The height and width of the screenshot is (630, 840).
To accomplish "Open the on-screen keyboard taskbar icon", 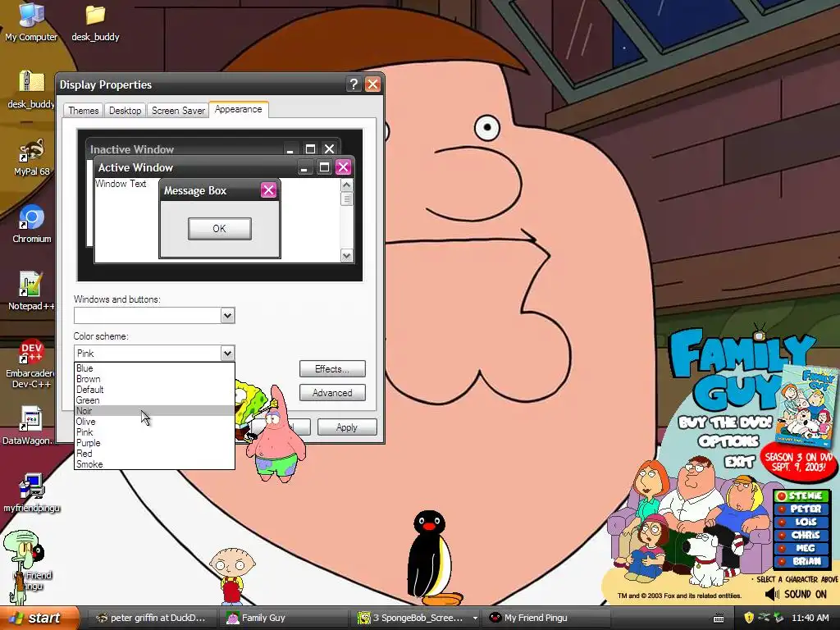I will 719,619.
